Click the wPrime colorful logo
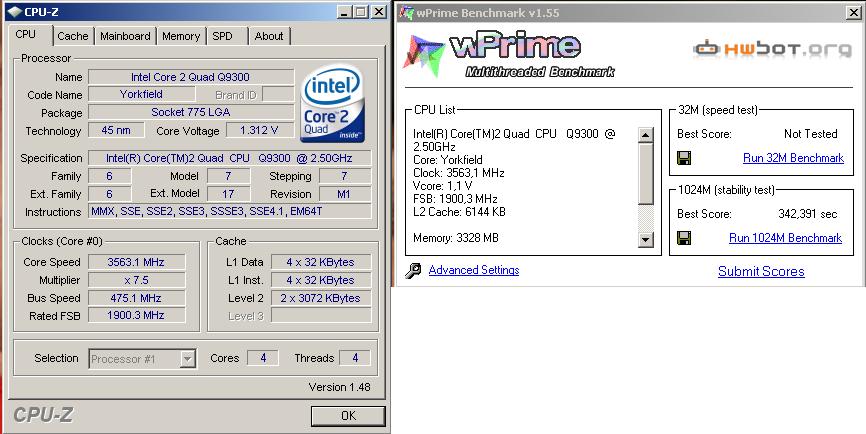The width and height of the screenshot is (866, 434). coord(424,55)
